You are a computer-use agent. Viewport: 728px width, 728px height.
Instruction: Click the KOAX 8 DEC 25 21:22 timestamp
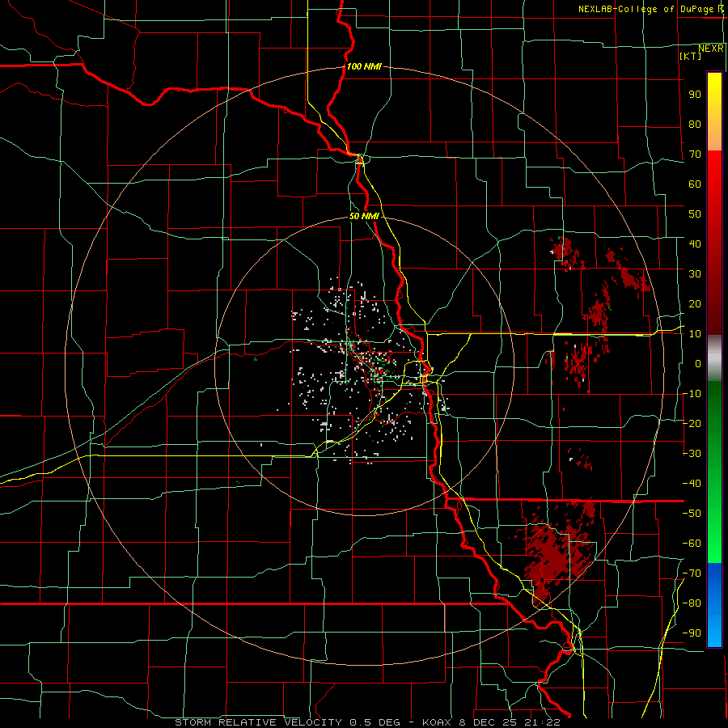491,722
